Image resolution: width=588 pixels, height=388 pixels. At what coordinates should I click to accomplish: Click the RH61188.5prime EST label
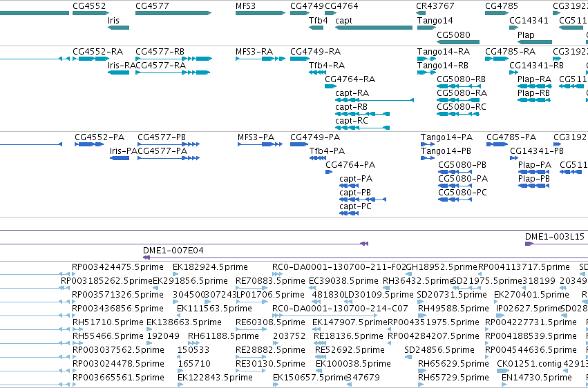[223, 337]
